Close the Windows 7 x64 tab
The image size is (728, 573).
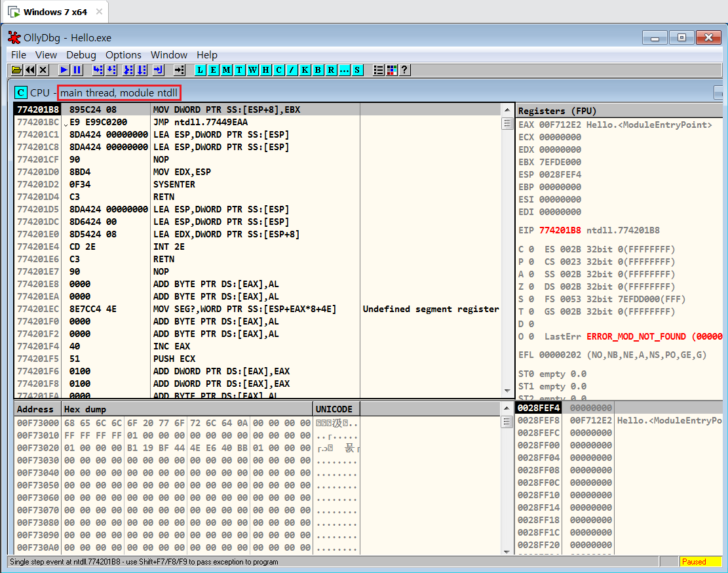99,12
